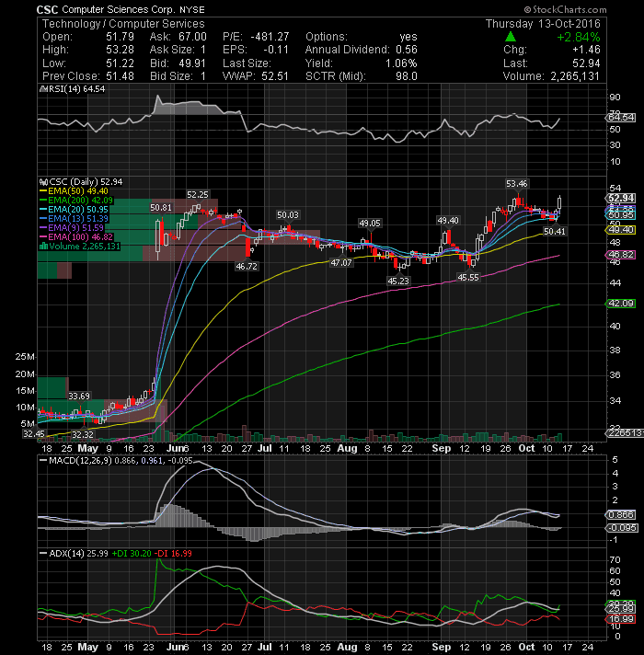Click the 46.72 low price annotation
The width and height of the screenshot is (644, 655).
click(x=247, y=266)
